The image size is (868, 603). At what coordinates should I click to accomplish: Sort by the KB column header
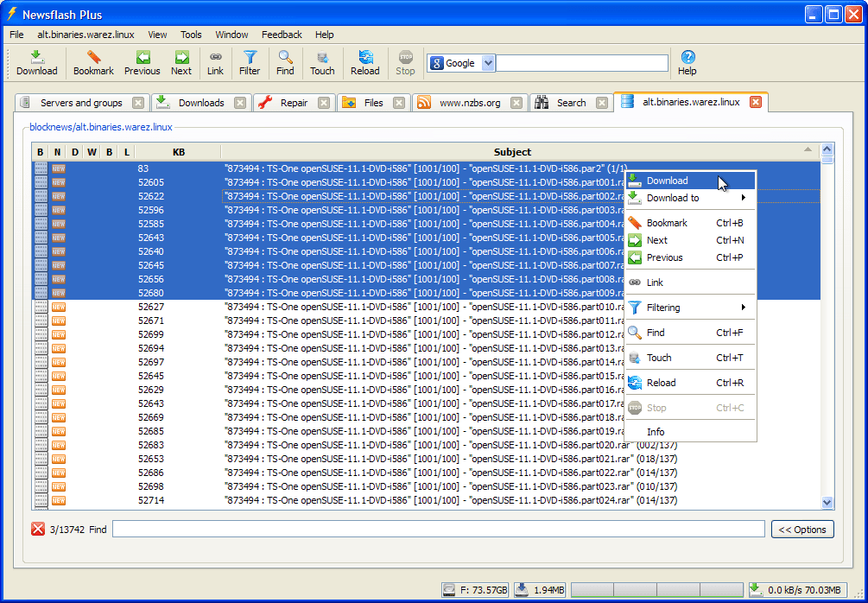pyautogui.click(x=178, y=152)
